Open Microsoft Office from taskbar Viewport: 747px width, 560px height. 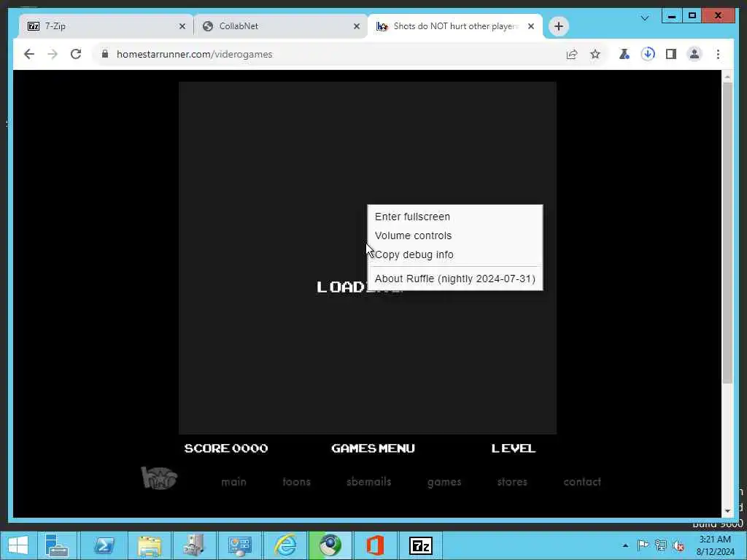click(x=375, y=545)
